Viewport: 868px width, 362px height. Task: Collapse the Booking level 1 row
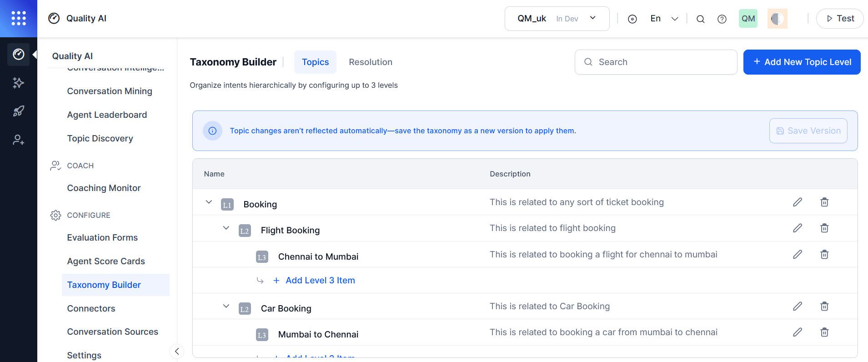[x=209, y=202]
